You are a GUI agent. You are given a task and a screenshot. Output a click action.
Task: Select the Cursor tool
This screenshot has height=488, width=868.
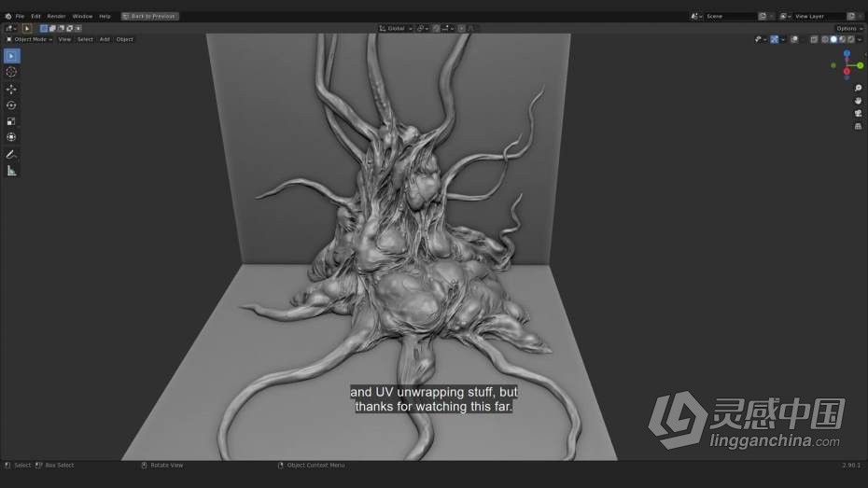pos(11,72)
